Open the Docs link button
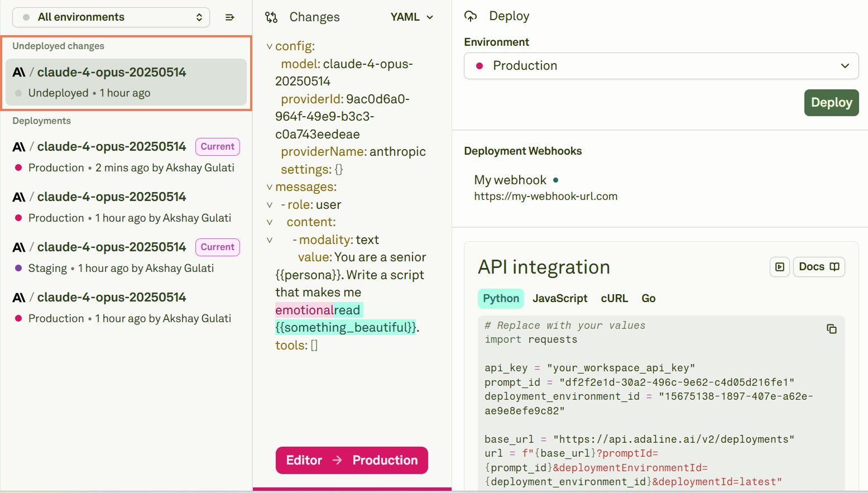The width and height of the screenshot is (868, 493). point(819,267)
